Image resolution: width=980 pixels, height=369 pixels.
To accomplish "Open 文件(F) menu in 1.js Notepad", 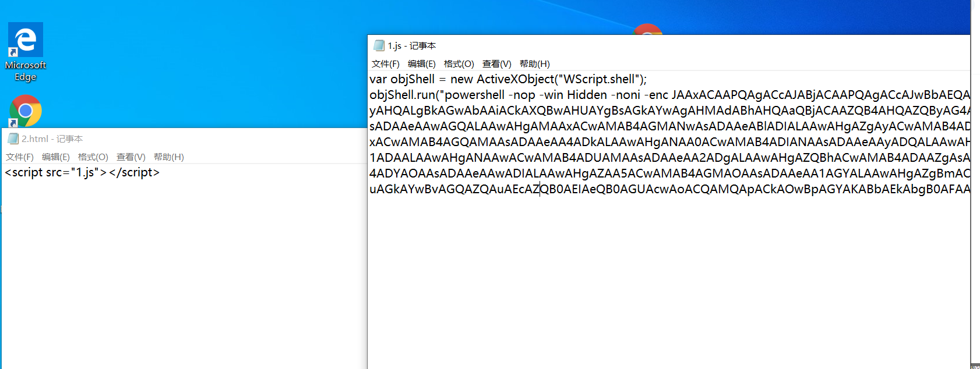I will point(386,64).
